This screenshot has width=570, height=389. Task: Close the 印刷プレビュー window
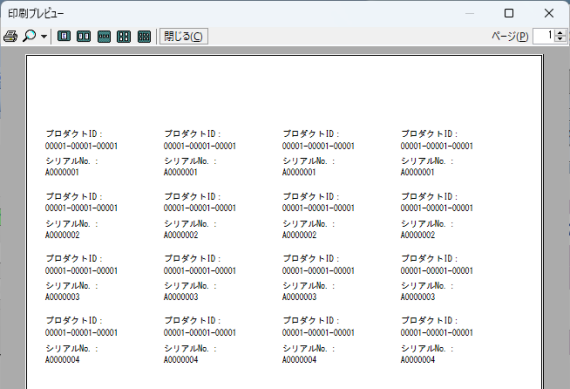click(x=549, y=13)
